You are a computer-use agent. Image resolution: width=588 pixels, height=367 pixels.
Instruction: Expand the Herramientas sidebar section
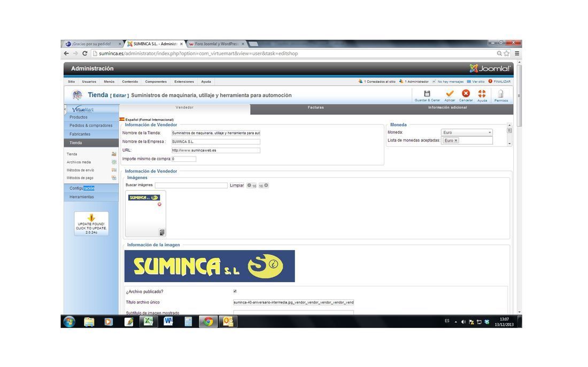coord(91,197)
